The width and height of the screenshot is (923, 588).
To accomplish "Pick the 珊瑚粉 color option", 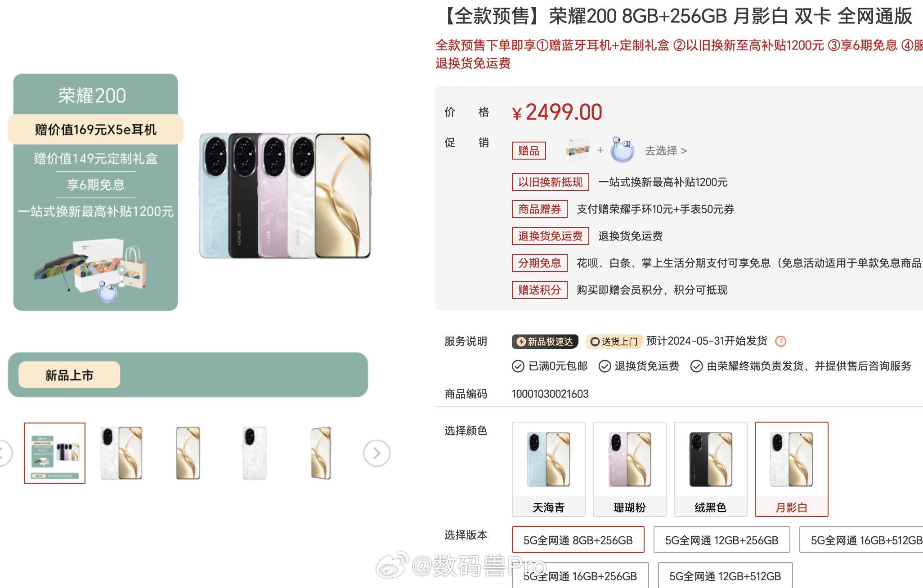I will pyautogui.click(x=629, y=469).
